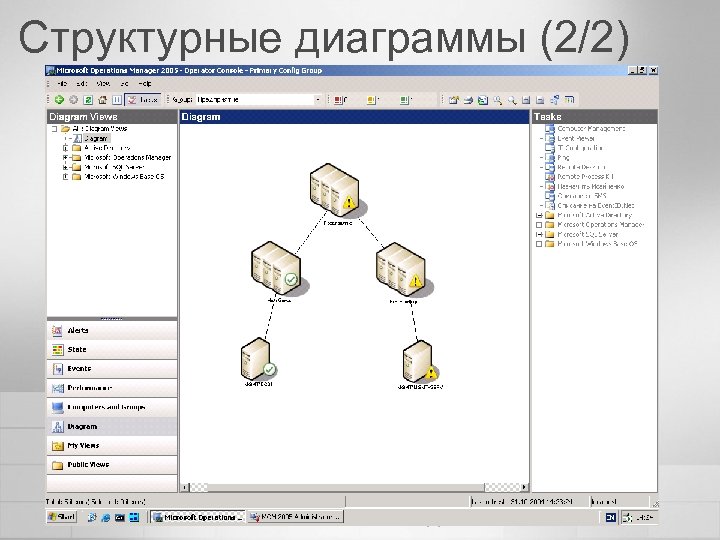Expand Microsoft Active Directory folder in Tasks pane

point(540,215)
